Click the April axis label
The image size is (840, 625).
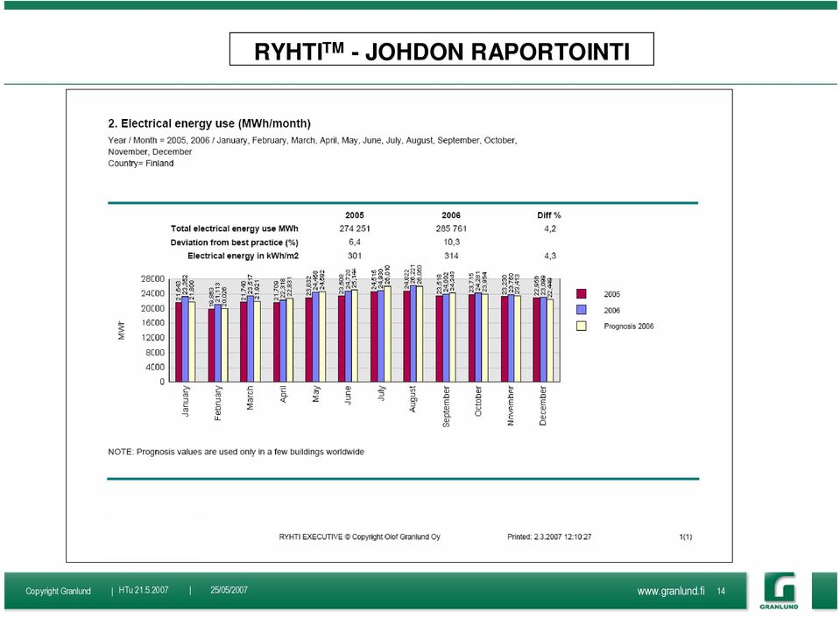coord(284,394)
